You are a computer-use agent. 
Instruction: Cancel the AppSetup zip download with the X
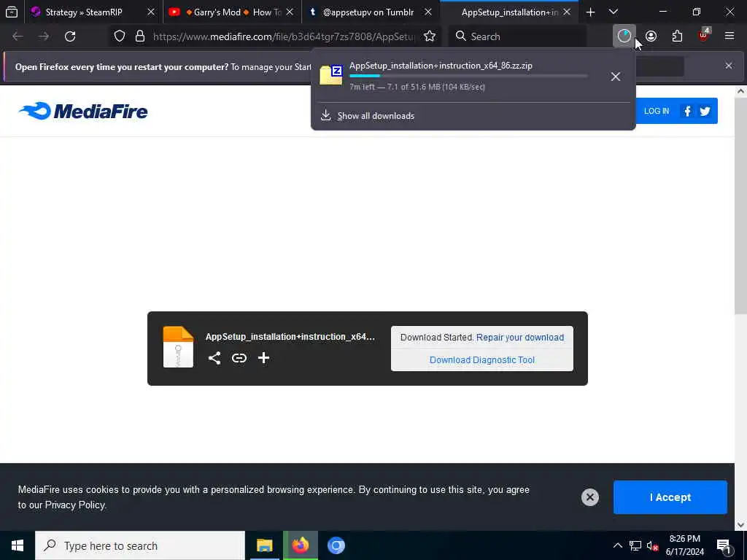[x=616, y=77]
